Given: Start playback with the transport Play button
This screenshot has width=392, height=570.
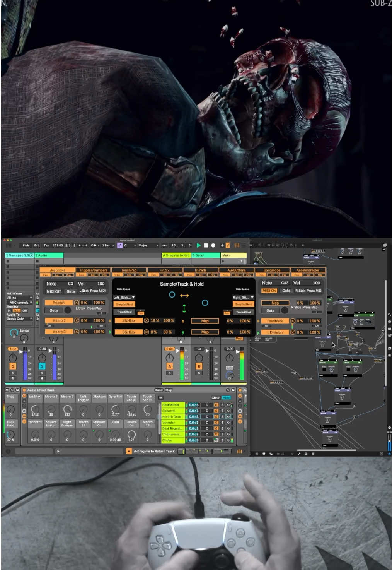Looking at the screenshot, I should 199,245.
